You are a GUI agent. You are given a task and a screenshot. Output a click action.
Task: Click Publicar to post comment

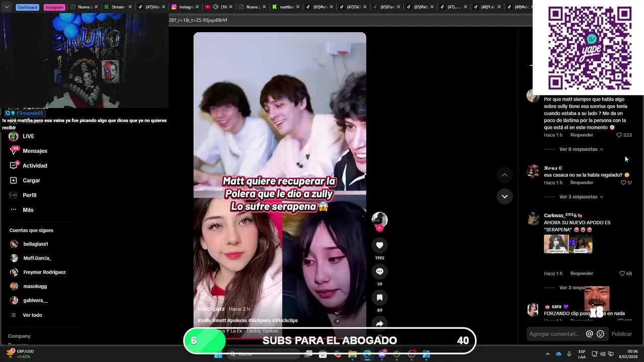(621, 334)
